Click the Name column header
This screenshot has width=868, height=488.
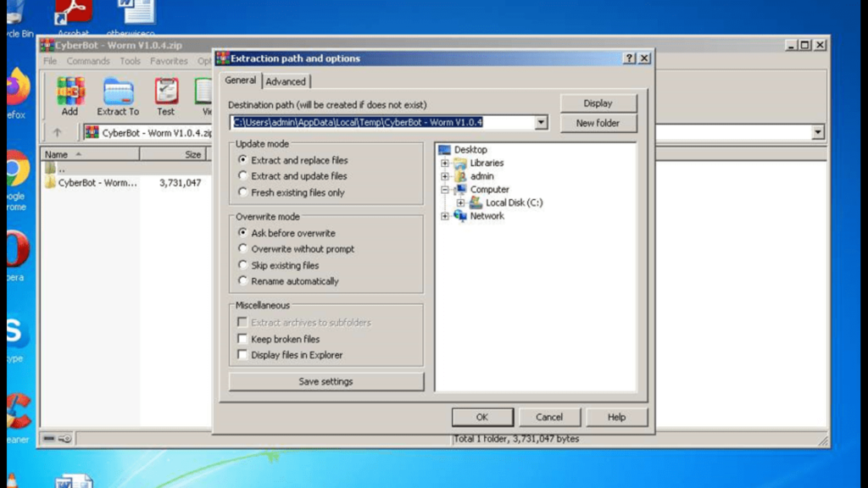[x=90, y=154]
